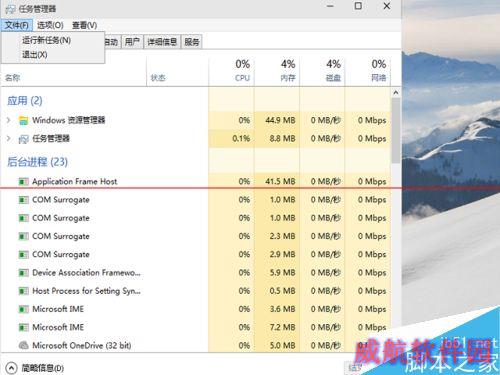Click the Task Manager title bar icon
This screenshot has height=375, width=500.
tap(11, 9)
